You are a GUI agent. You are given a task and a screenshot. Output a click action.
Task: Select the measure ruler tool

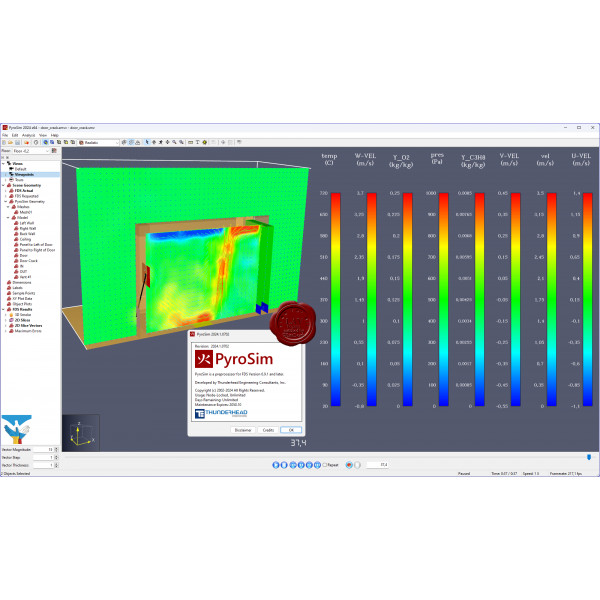click(x=191, y=142)
